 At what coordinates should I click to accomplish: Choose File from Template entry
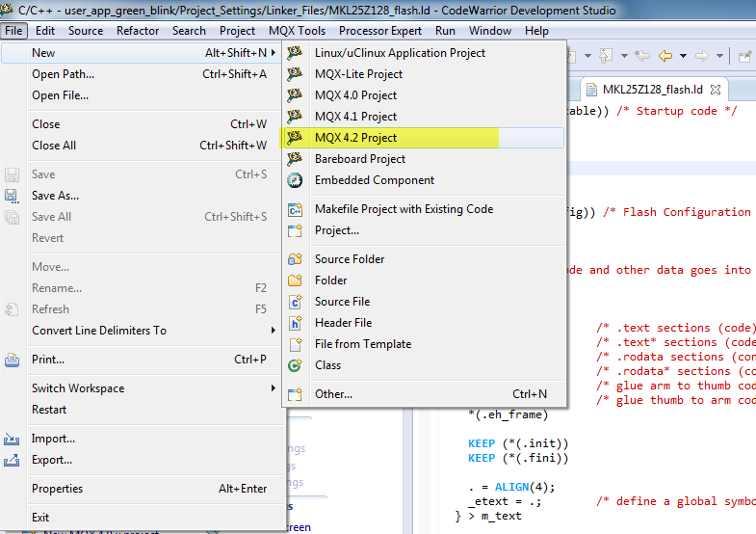point(424,344)
